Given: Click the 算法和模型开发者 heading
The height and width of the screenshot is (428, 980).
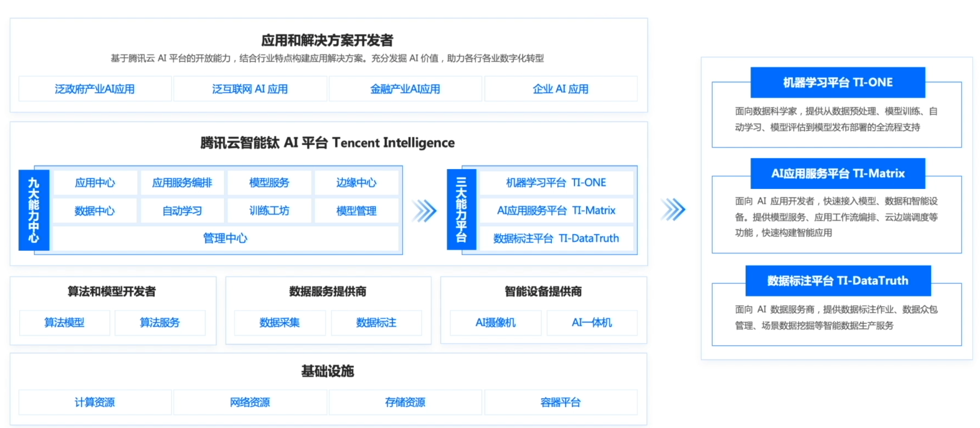Looking at the screenshot, I should (112, 291).
